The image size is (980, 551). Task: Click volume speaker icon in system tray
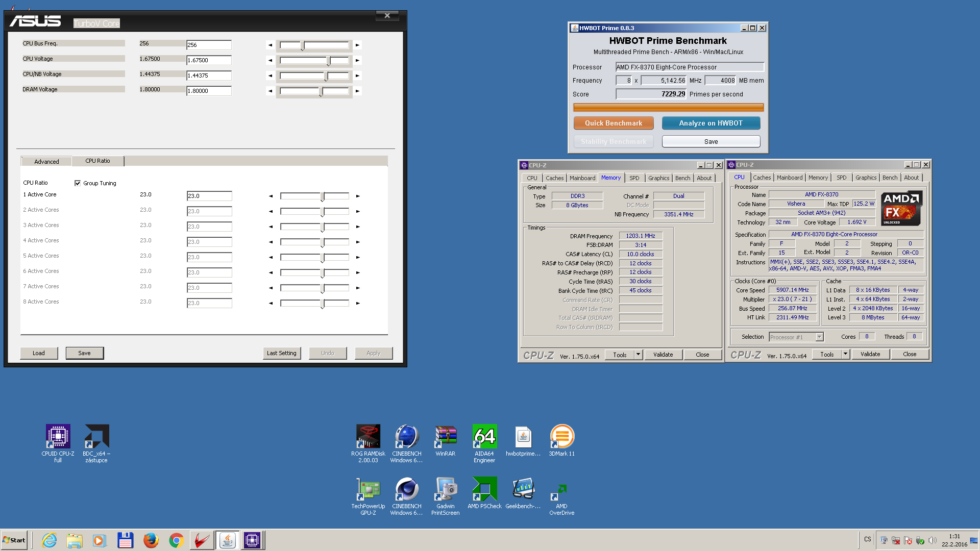coord(932,540)
